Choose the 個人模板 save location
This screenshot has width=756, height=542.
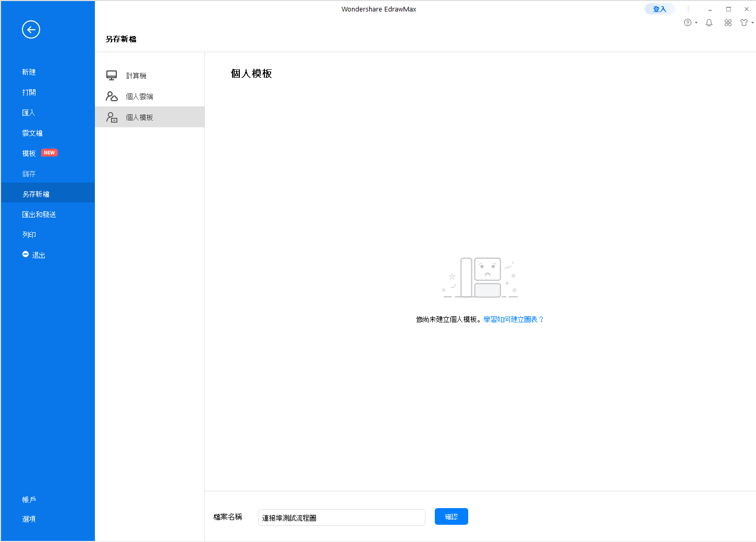(150, 117)
